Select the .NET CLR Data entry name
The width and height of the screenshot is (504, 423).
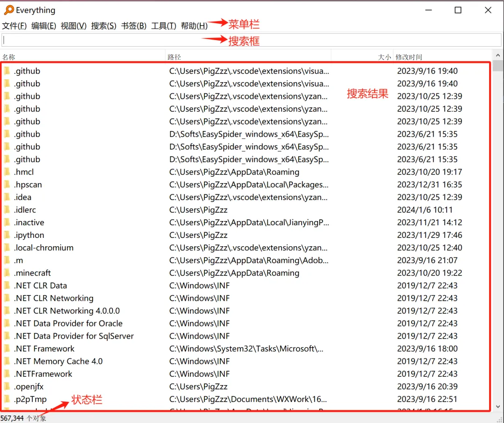[41, 285]
